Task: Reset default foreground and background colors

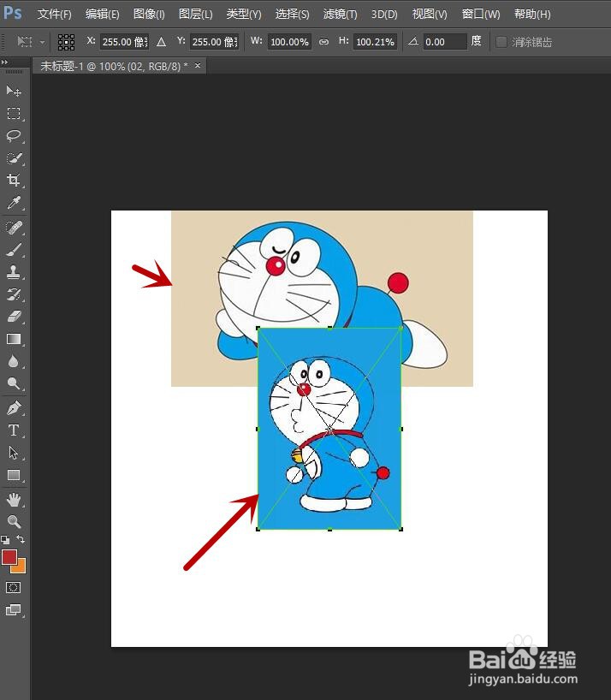Action: [x=5, y=539]
